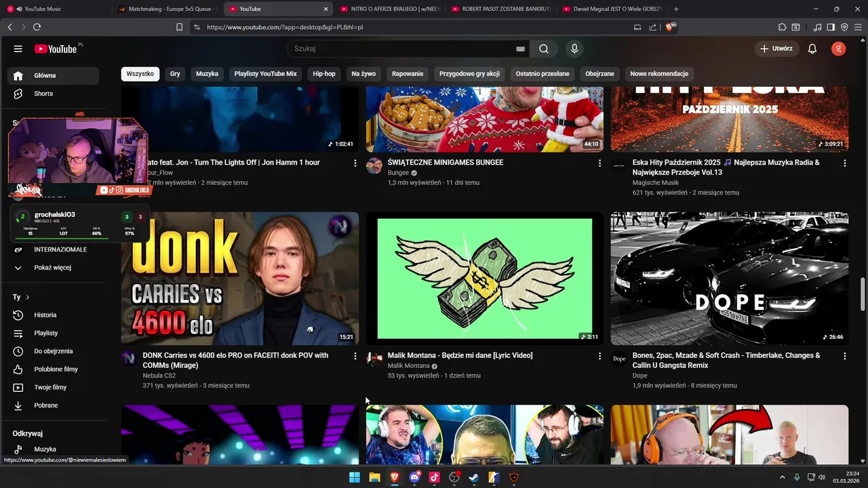
Task: Click the address bar URL
Action: point(285,27)
